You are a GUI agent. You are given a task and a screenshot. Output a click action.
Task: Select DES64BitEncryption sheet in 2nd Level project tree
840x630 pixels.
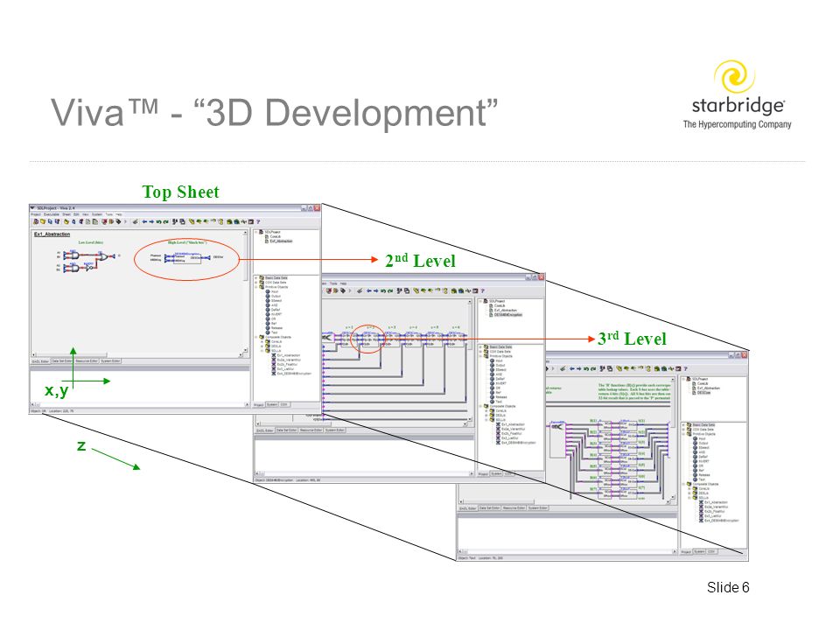(506, 315)
